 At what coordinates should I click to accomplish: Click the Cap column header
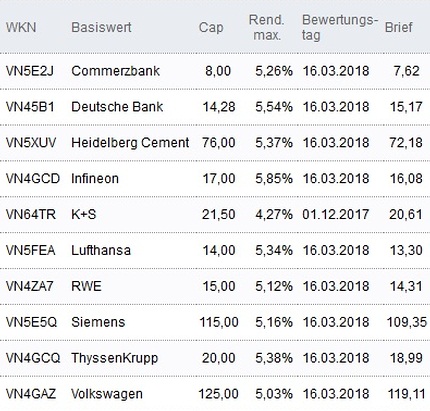pos(211,28)
